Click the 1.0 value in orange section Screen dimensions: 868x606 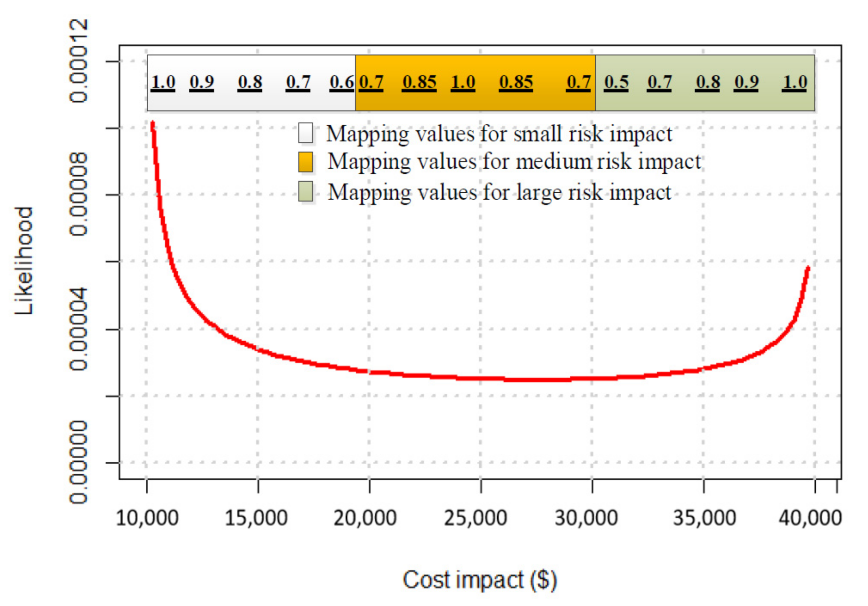(463, 83)
